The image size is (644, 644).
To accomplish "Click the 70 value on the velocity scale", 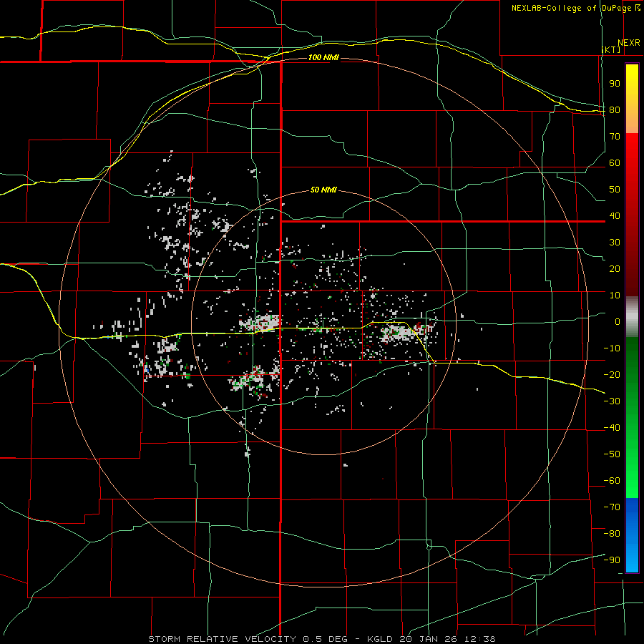I will (615, 137).
